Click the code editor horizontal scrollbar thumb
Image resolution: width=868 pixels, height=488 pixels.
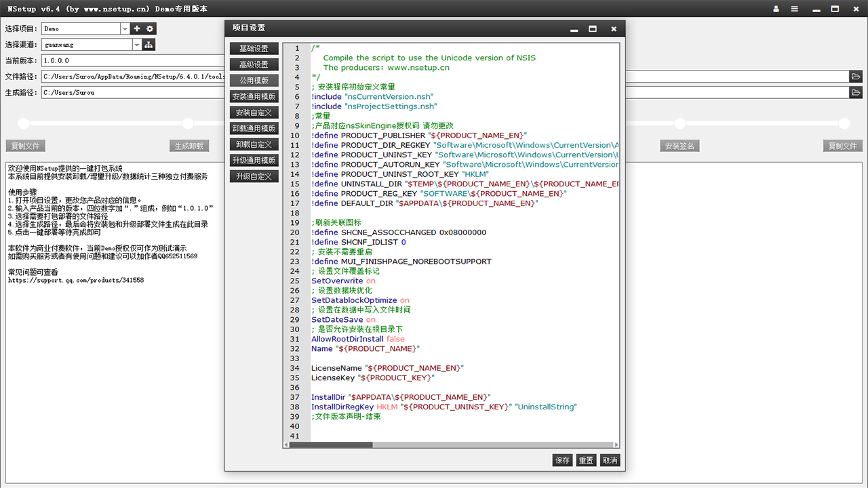(x=332, y=445)
